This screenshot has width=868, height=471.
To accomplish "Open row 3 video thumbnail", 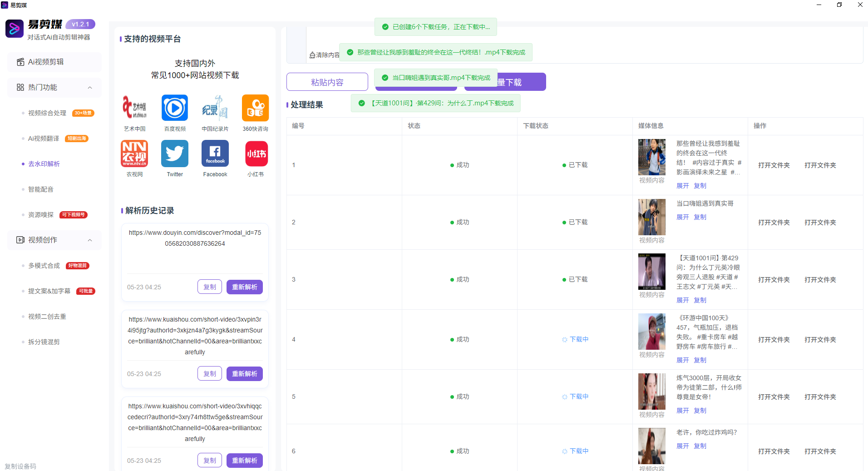I will (652, 272).
